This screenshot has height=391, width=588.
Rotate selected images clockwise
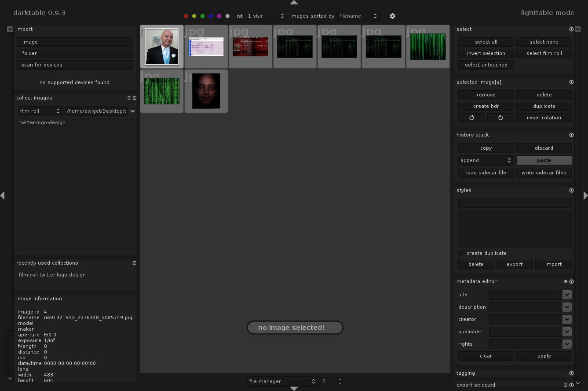pyautogui.click(x=500, y=118)
